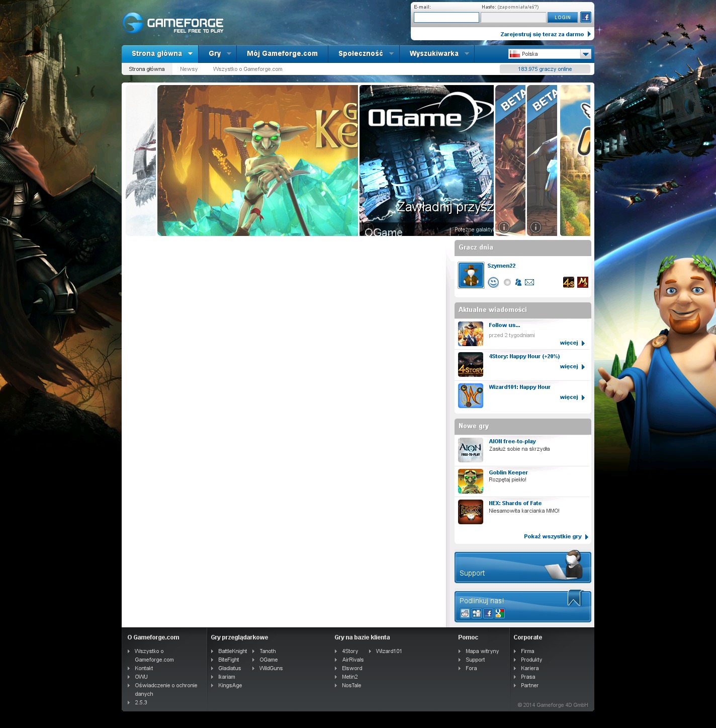Share via the Facebook icon under Podlinkuj nas
Screen dimensions: 716x728
488,613
